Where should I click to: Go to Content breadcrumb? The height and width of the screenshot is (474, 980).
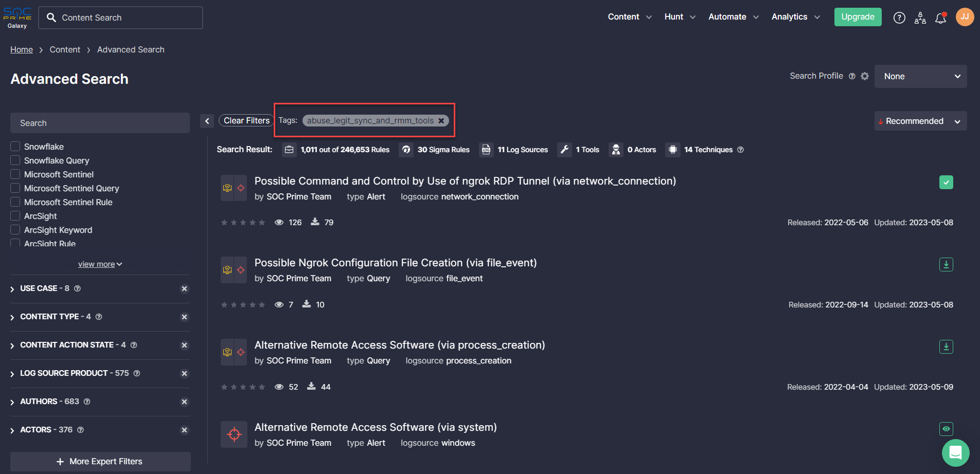(65, 50)
